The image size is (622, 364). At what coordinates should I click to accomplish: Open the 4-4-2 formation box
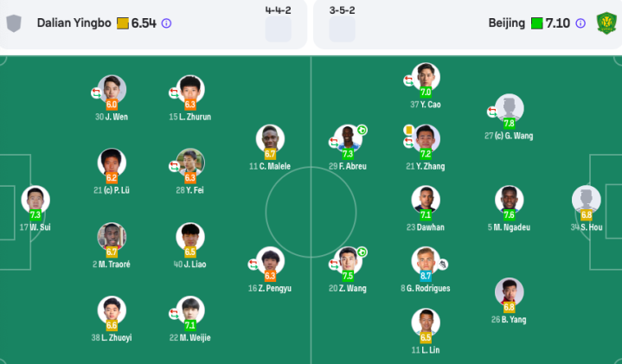(x=278, y=29)
